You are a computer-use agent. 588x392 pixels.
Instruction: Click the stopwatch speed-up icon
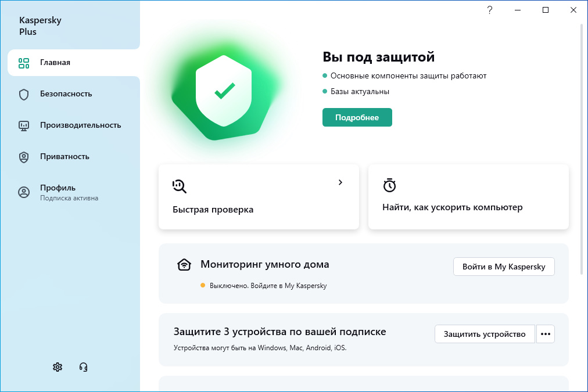(x=389, y=185)
